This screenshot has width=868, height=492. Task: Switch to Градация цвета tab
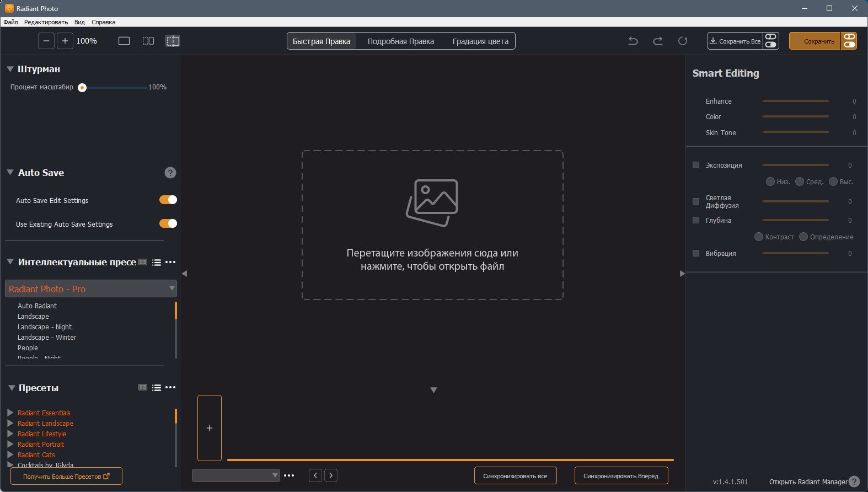(480, 41)
